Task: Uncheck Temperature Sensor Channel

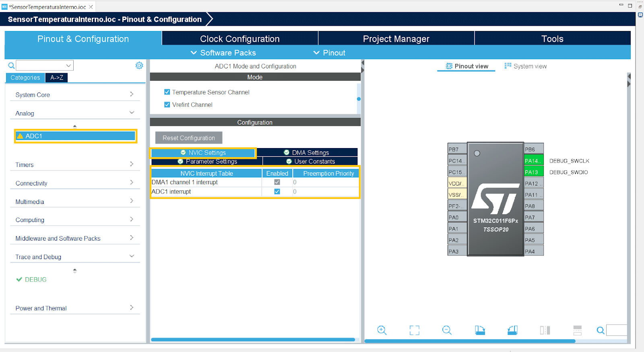Action: [x=167, y=92]
